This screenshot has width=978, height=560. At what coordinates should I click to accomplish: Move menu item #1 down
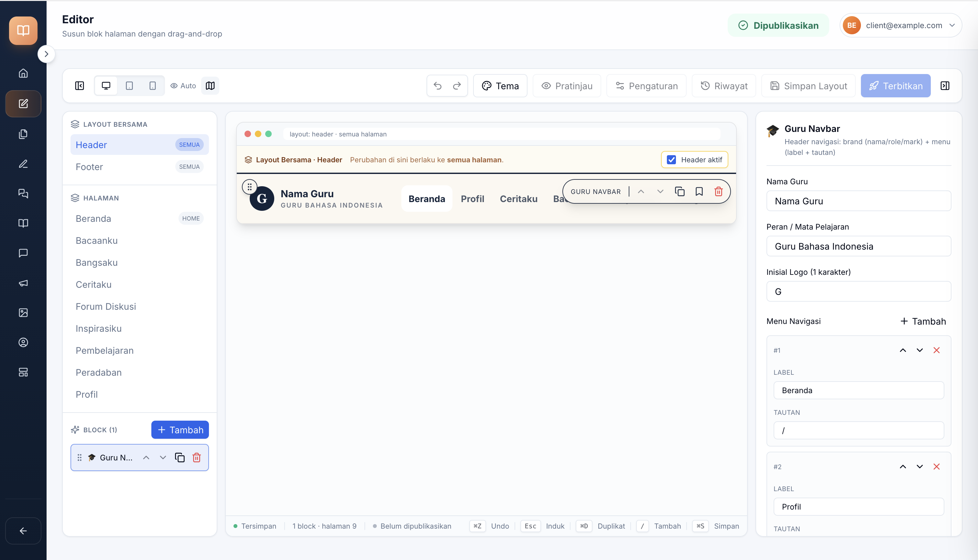click(919, 350)
